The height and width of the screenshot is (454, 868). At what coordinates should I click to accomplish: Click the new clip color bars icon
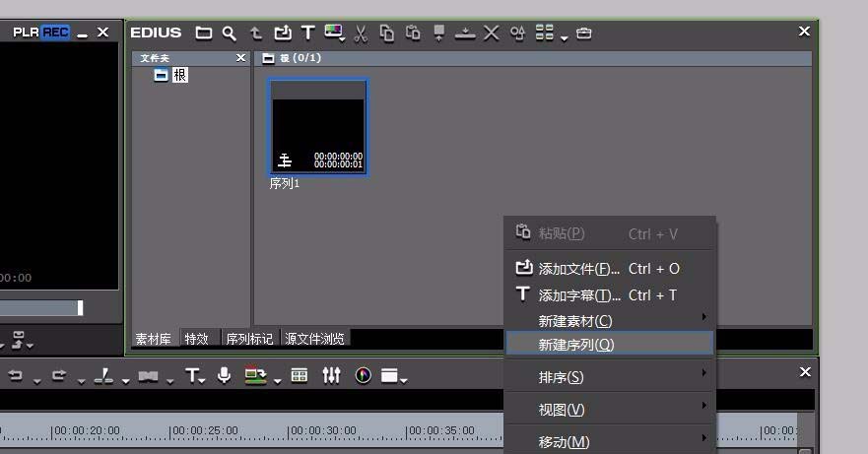(333, 31)
